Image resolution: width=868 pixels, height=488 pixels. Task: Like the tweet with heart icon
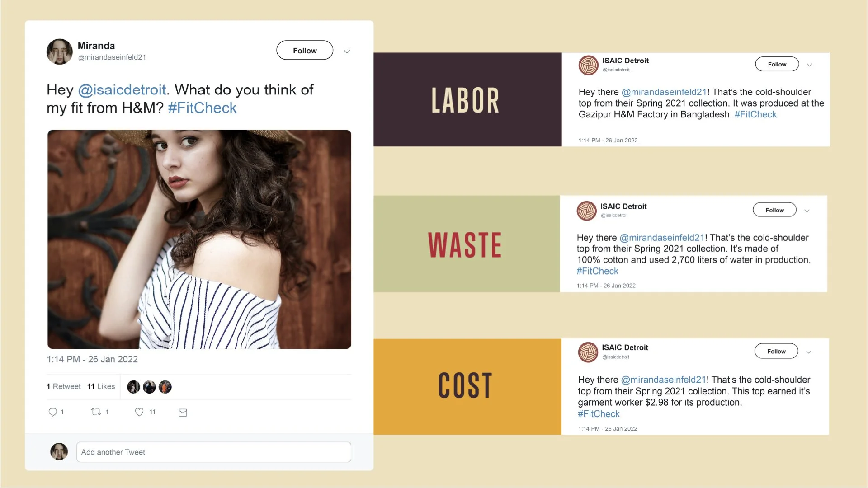[x=139, y=412]
